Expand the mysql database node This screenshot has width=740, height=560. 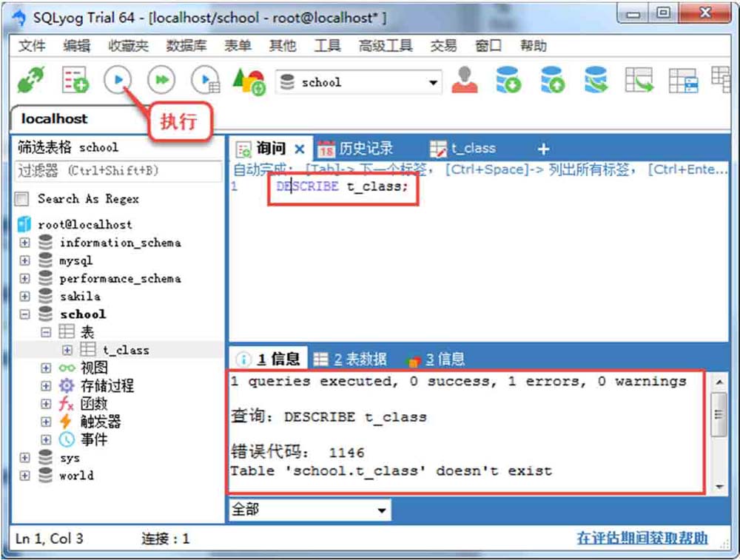(24, 260)
